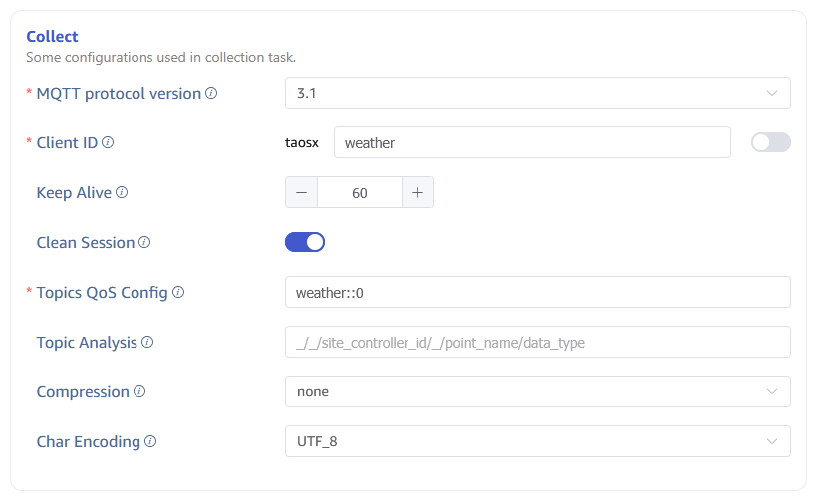Enable the toggle beside Client ID field
This screenshot has height=504, width=814.
tap(770, 142)
